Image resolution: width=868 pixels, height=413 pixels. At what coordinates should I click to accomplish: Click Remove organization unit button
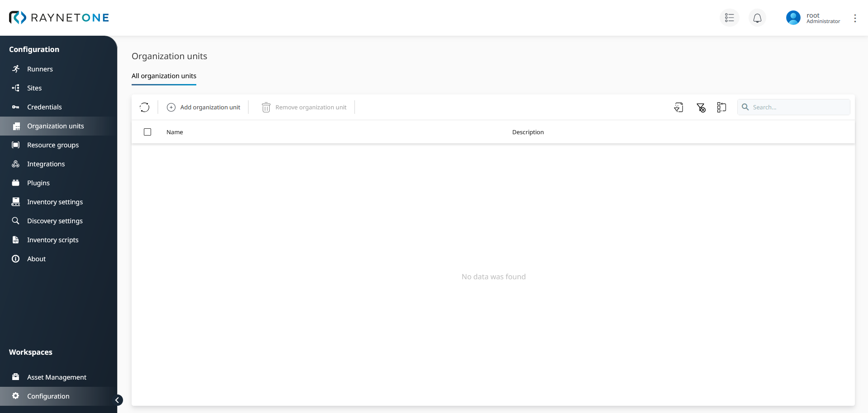click(304, 107)
